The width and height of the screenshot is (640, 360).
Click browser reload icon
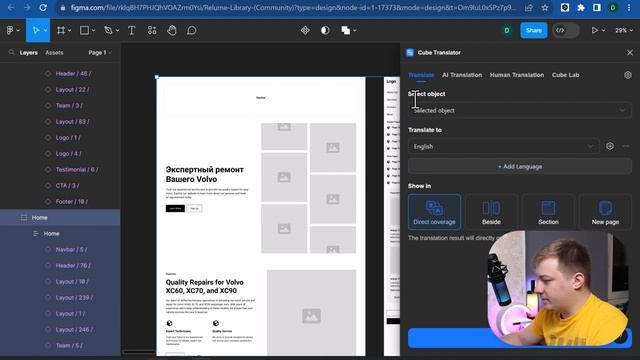[43, 8]
